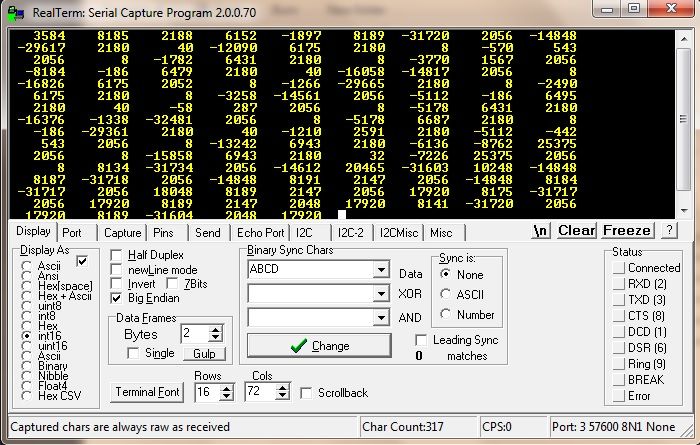
Task: Increase the Cols stepper value
Action: [x=282, y=389]
